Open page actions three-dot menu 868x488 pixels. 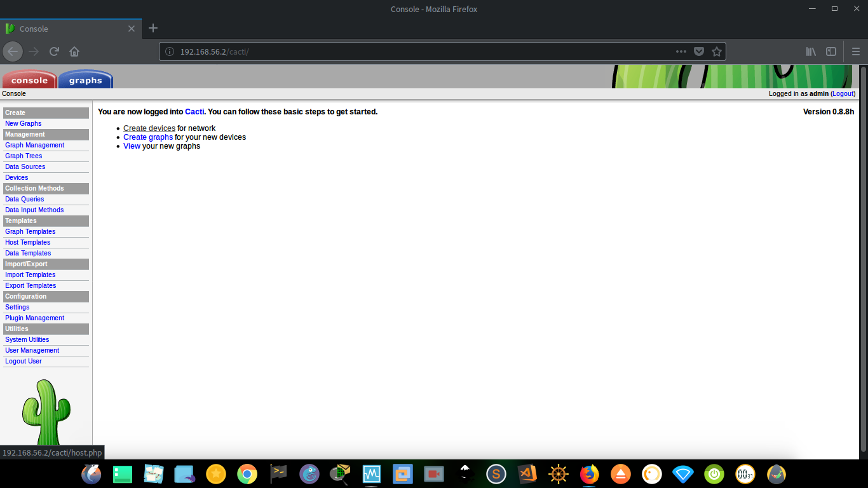[681, 51]
